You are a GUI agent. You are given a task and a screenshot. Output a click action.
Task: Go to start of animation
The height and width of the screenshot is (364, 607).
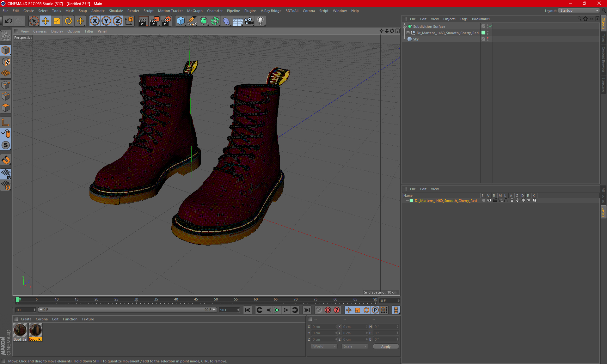248,310
